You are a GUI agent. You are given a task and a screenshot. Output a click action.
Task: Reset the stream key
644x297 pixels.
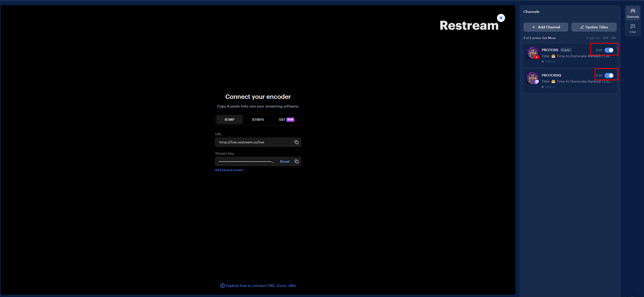285,161
